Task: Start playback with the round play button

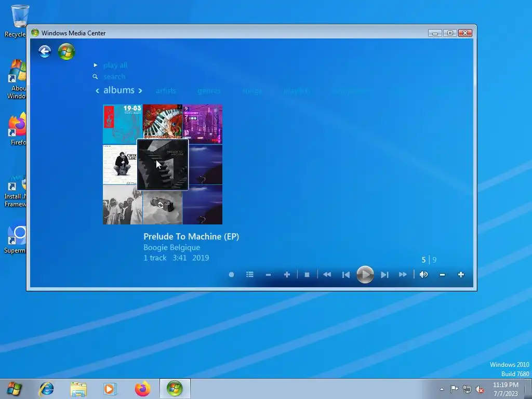Action: [365, 274]
